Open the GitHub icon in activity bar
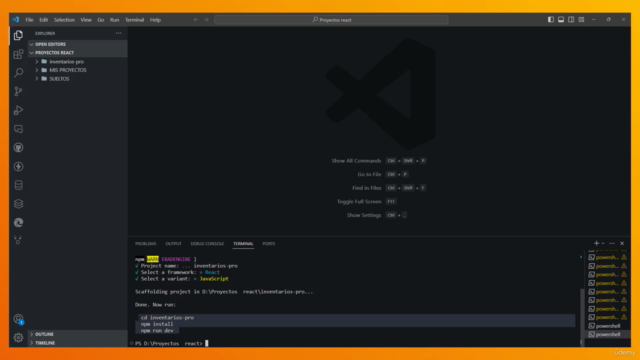This screenshot has width=640, height=360. (18, 148)
